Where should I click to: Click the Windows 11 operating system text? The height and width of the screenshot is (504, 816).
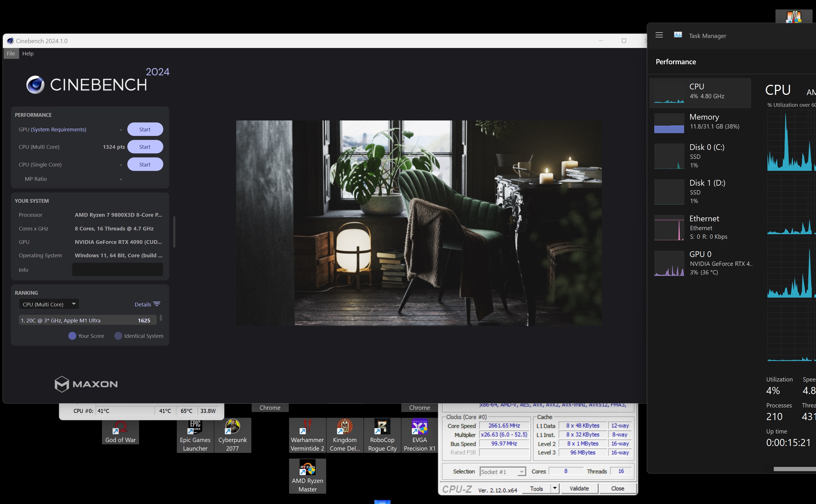(x=119, y=255)
